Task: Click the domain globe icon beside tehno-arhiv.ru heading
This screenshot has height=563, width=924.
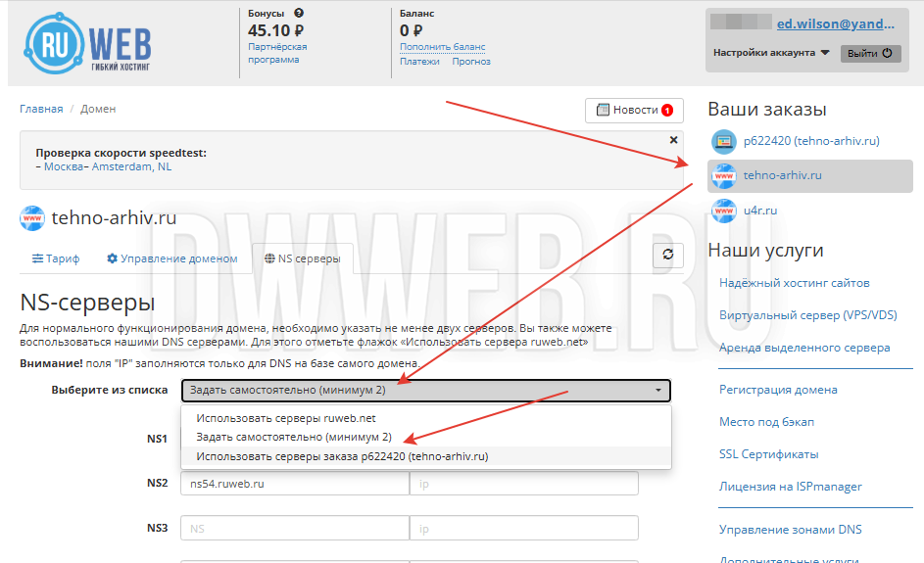Action: 31,218
